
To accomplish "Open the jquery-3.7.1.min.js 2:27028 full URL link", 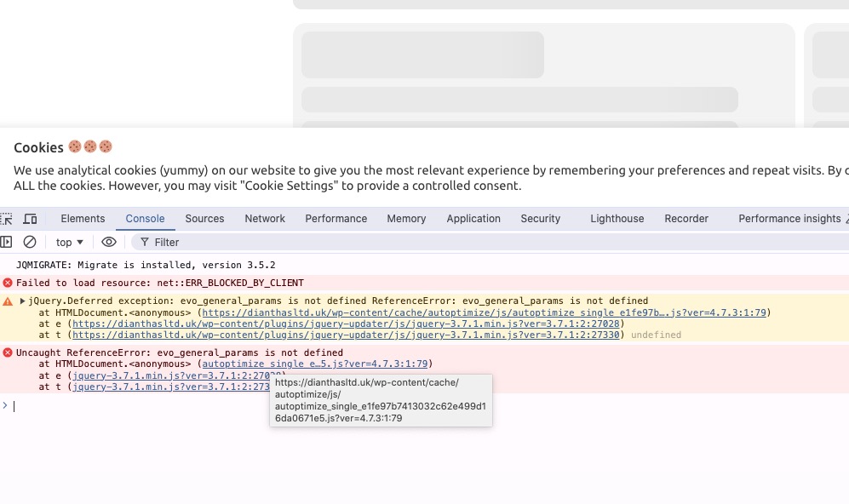I will point(346,324).
